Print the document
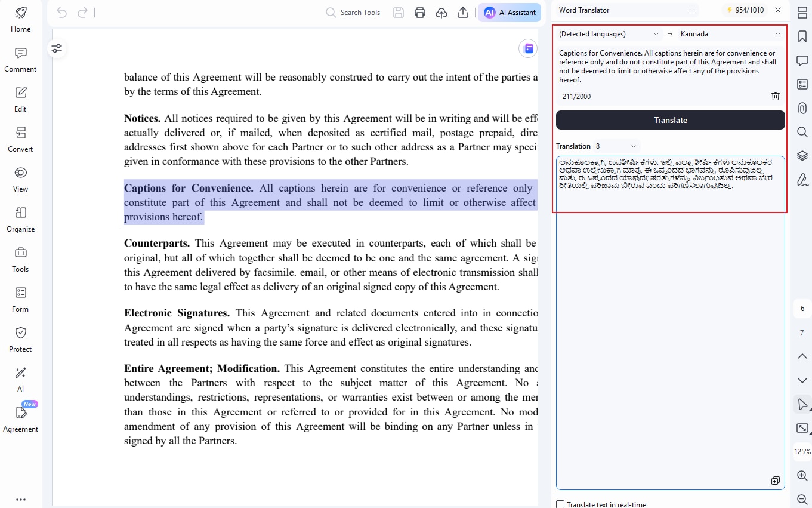Image resolution: width=812 pixels, height=508 pixels. [x=420, y=13]
